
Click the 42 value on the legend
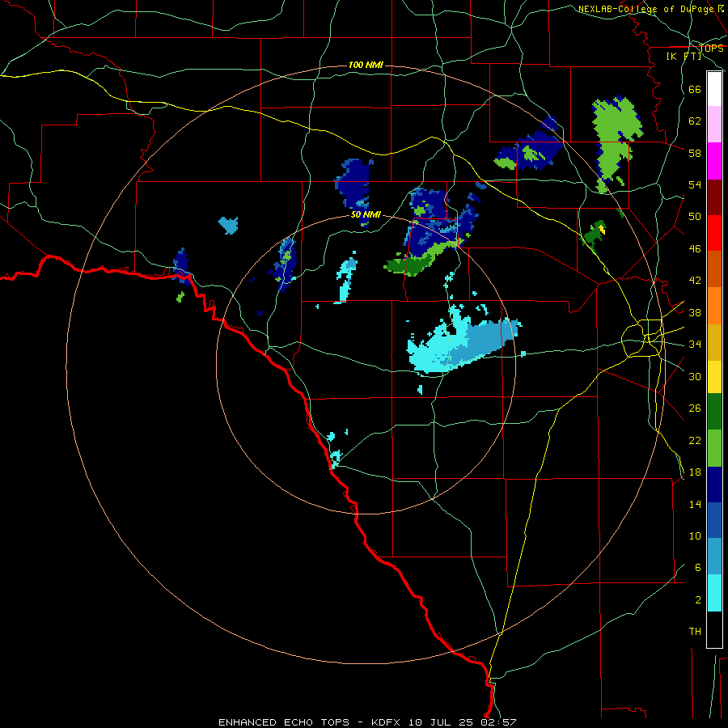695,281
